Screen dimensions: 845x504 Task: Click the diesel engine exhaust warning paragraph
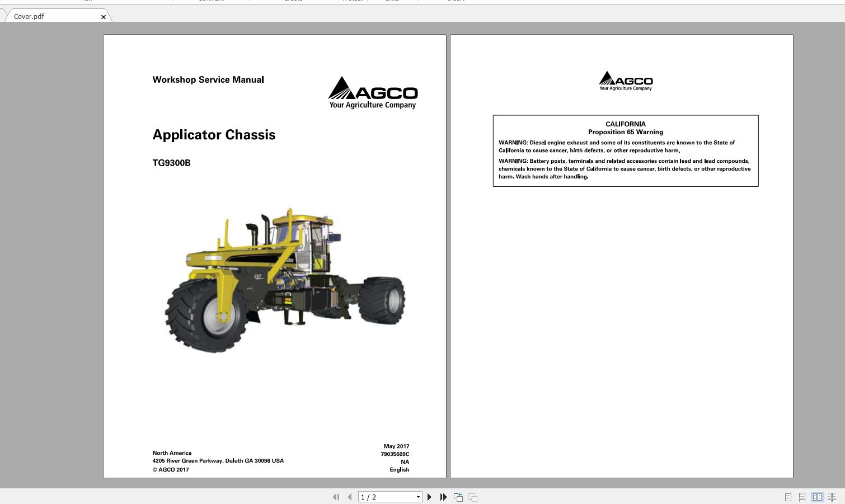[x=617, y=147]
